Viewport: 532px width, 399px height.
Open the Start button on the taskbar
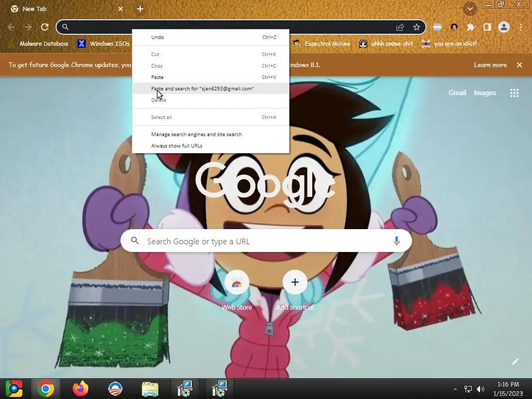[x=14, y=389]
